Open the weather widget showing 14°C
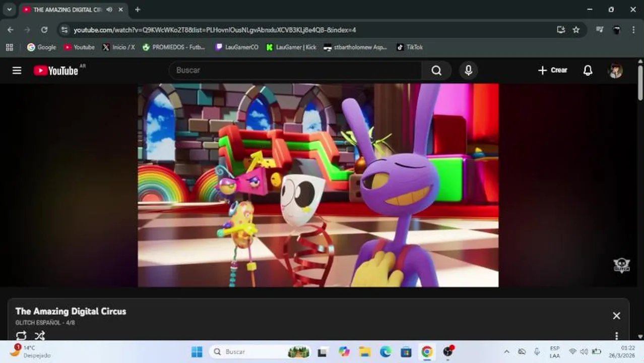Image resolution: width=644 pixels, height=363 pixels. tap(30, 351)
